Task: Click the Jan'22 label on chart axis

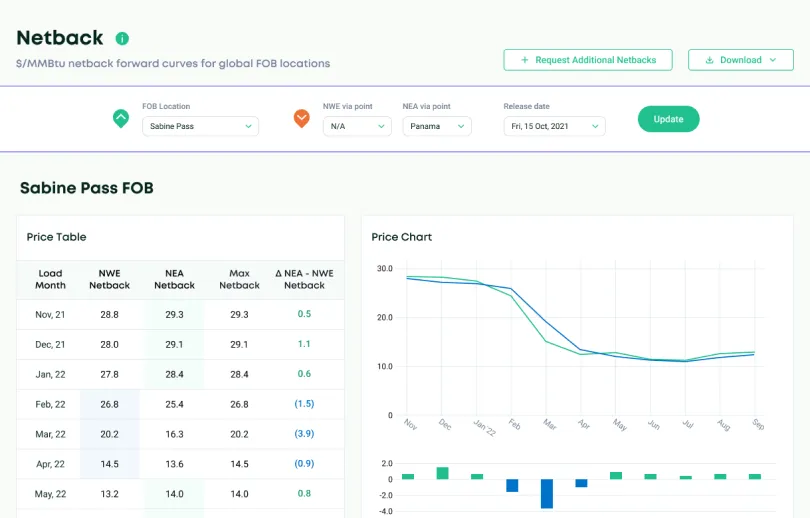Action: tap(485, 428)
